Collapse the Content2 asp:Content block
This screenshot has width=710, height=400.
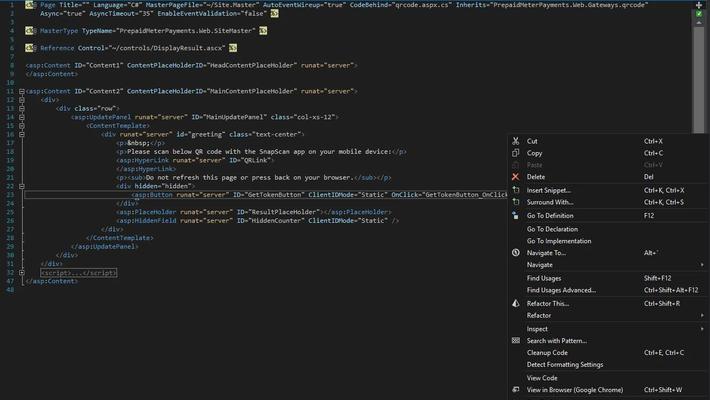point(21,91)
